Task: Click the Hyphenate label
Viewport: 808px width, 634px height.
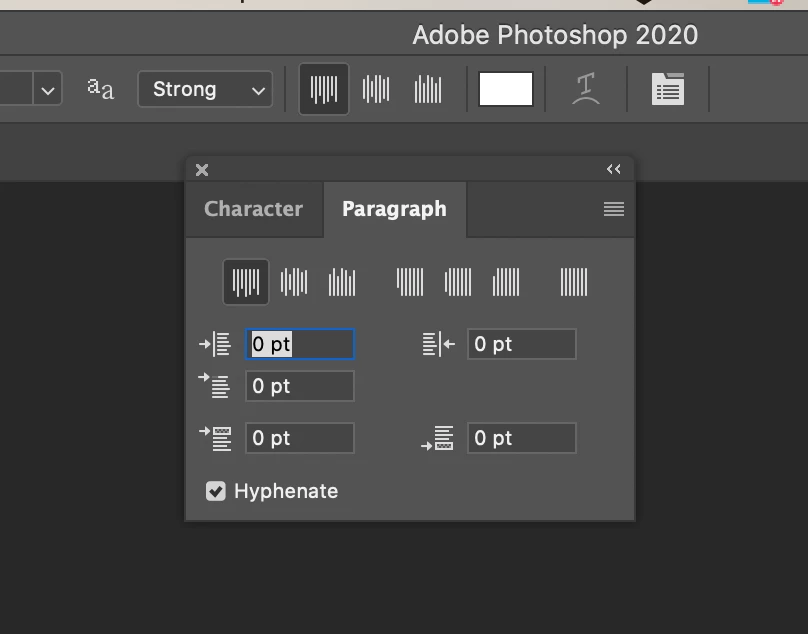Action: click(x=286, y=491)
